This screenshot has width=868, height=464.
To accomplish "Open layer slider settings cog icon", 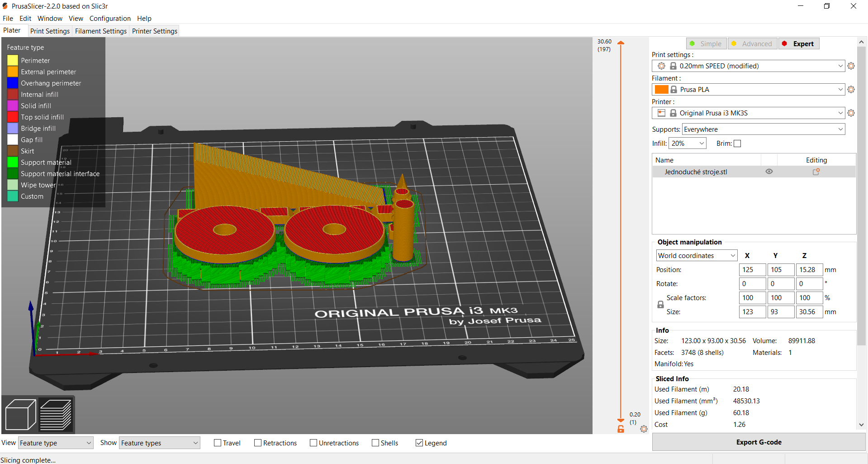I will tap(644, 429).
